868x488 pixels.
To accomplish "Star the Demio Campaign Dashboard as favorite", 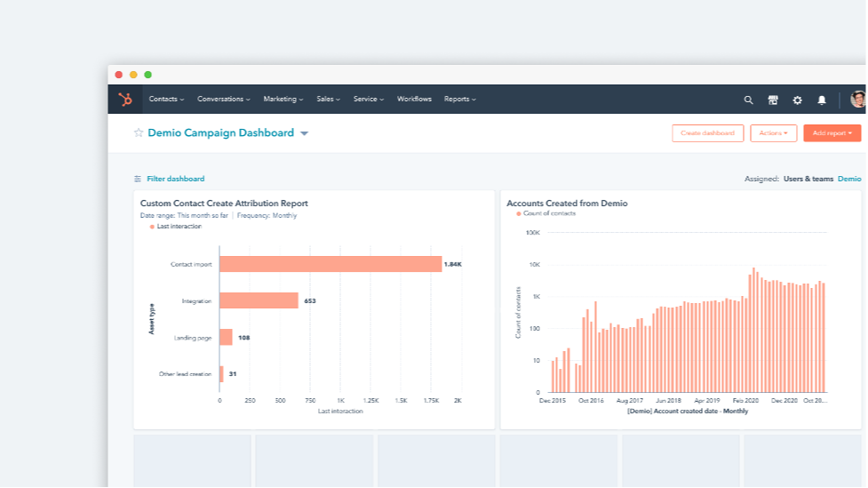I will 139,133.
